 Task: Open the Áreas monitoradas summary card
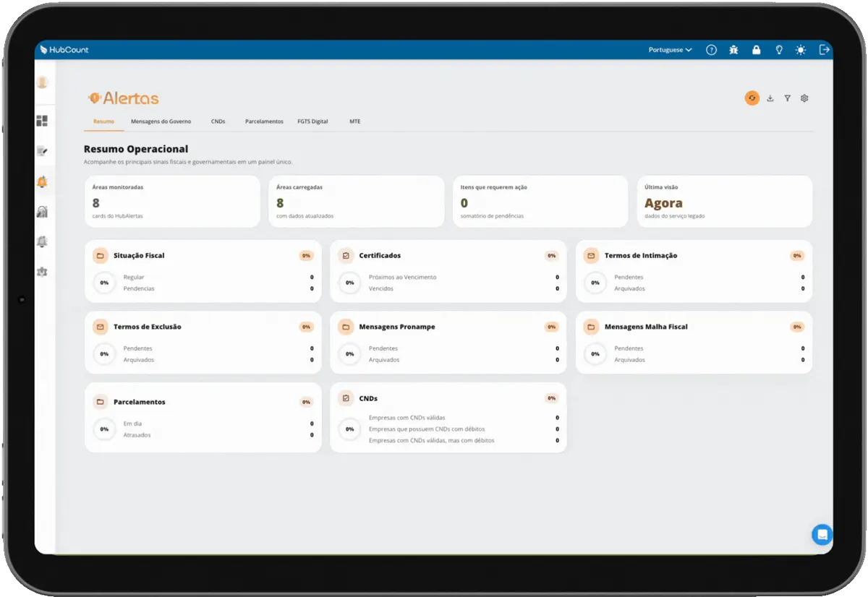[x=172, y=202]
